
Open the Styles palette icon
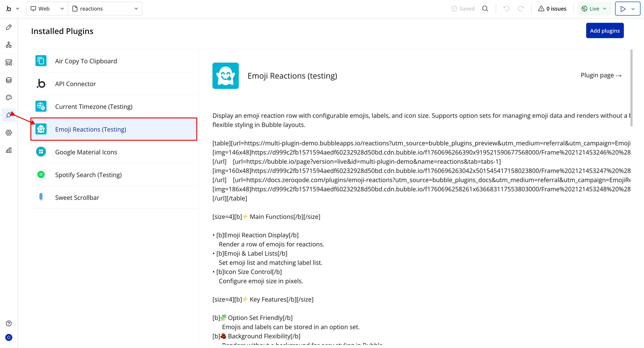click(x=9, y=98)
